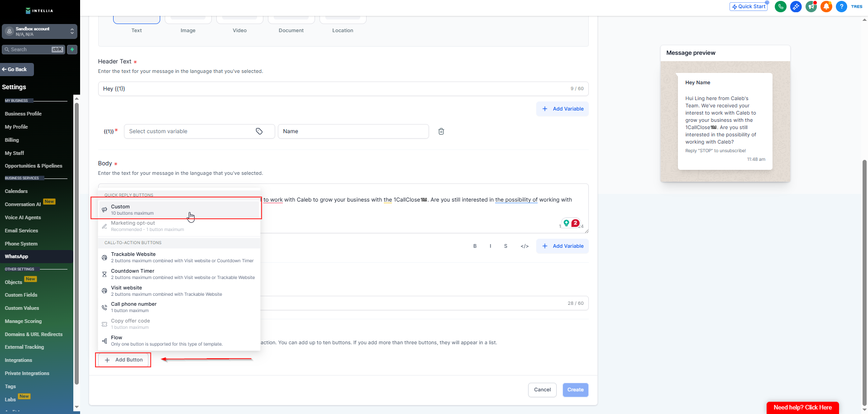Viewport: 868px width, 414px height.
Task: Click the Go Back button
Action: [x=17, y=69]
